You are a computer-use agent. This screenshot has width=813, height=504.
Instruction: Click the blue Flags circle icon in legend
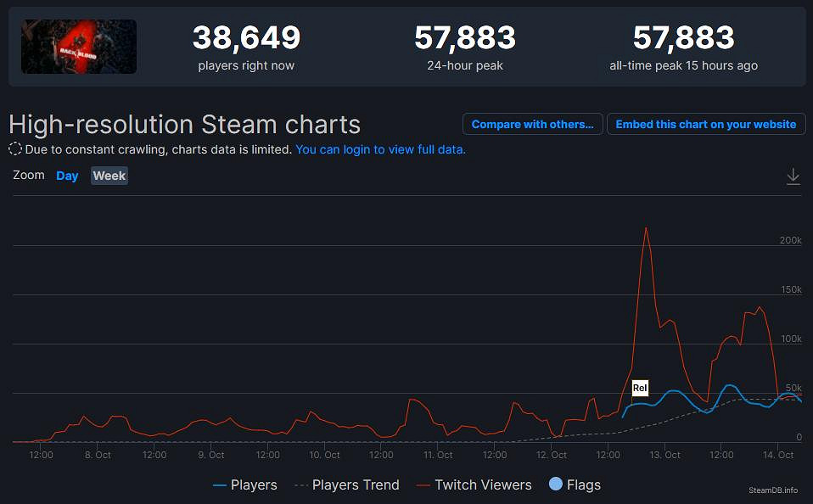[x=556, y=484]
